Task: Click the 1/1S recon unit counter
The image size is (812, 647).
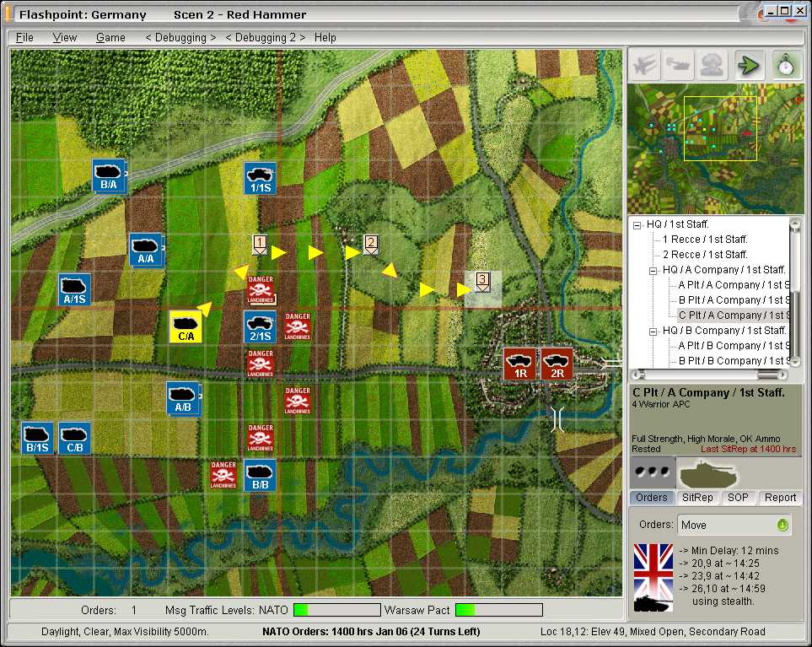Action: (260, 178)
